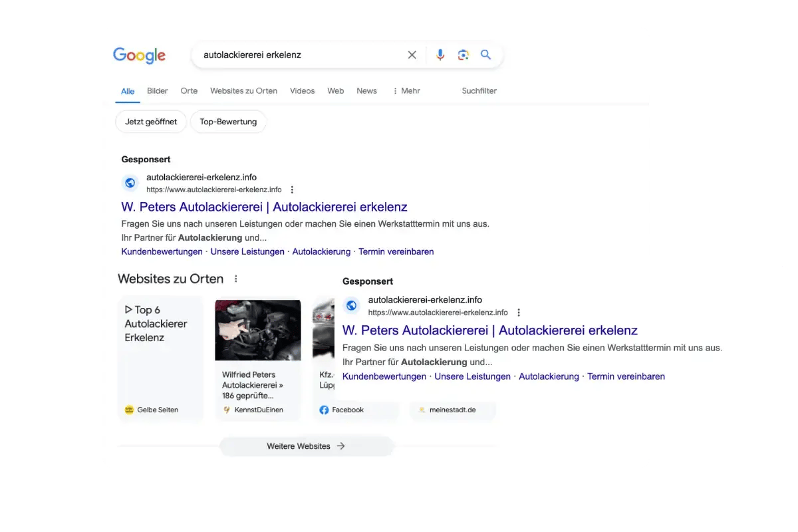
Task: Switch to the Videos tab
Action: click(x=302, y=91)
